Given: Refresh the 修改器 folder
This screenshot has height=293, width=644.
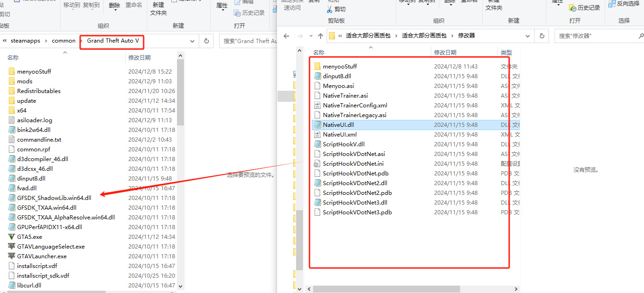Looking at the screenshot, I should 541,36.
